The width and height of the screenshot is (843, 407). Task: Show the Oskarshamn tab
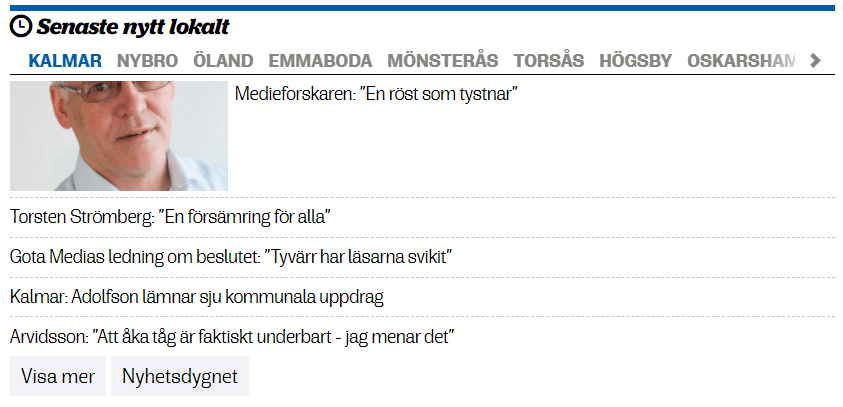click(x=740, y=60)
